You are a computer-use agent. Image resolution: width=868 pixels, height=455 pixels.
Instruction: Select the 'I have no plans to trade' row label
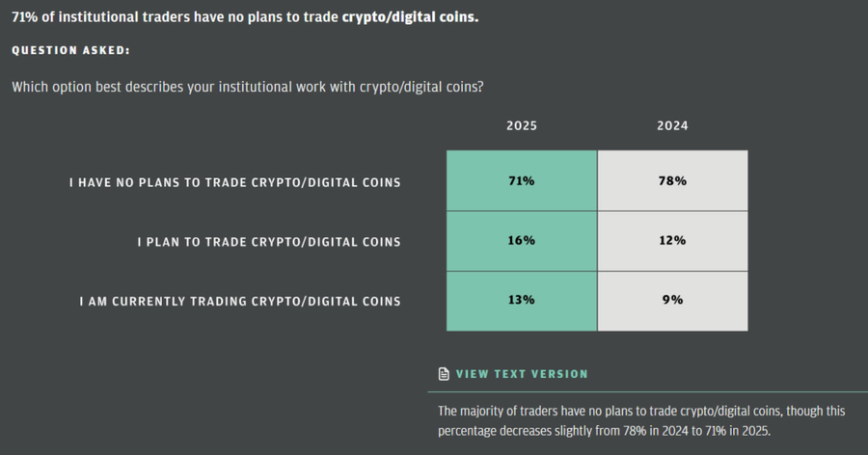234,182
